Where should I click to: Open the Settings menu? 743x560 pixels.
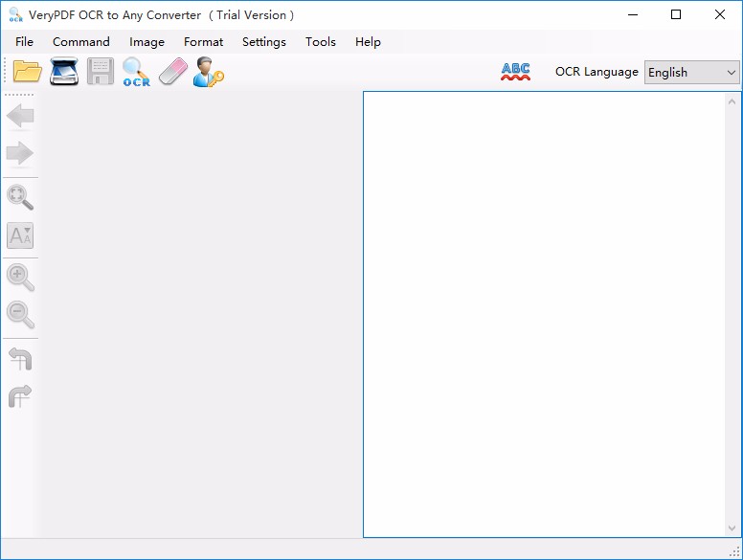tap(264, 42)
